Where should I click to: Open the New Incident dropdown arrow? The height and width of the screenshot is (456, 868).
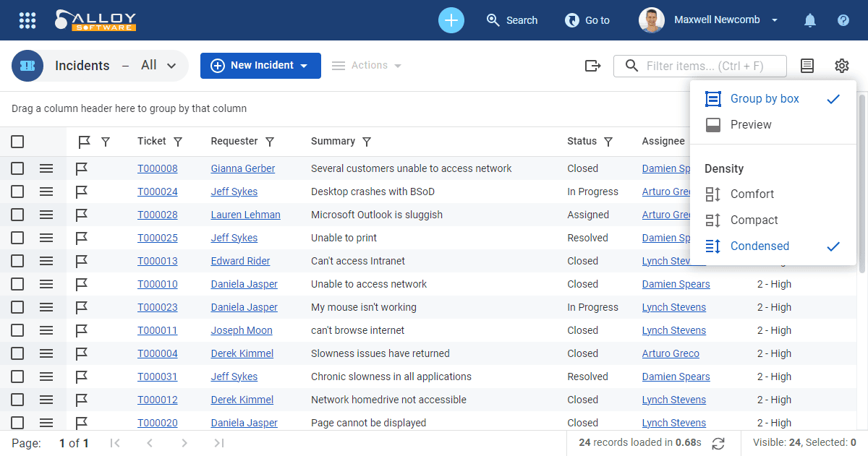coord(305,66)
